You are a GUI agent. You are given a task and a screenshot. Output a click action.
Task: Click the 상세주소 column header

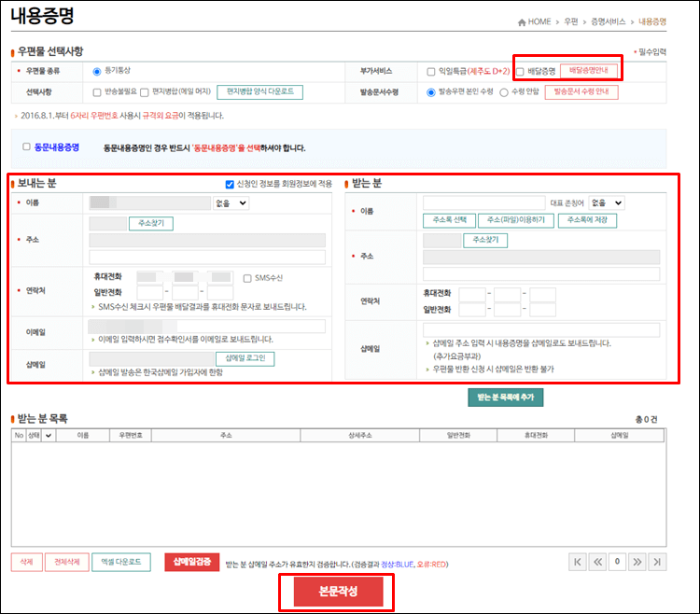360,436
